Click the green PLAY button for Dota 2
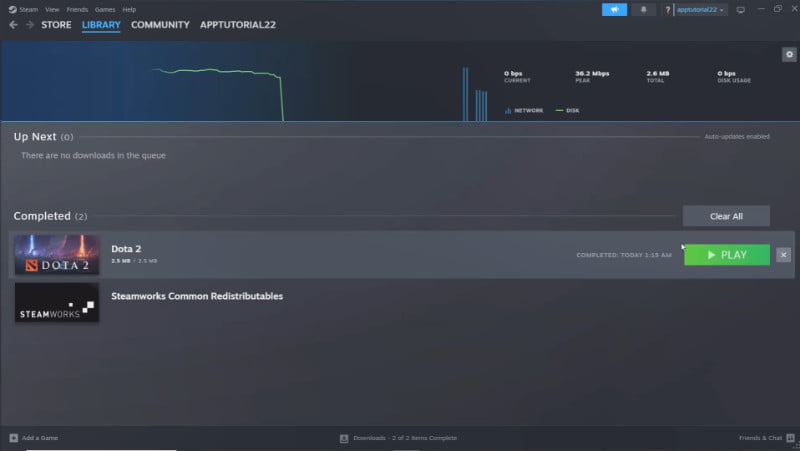Image resolution: width=800 pixels, height=451 pixels. point(727,255)
